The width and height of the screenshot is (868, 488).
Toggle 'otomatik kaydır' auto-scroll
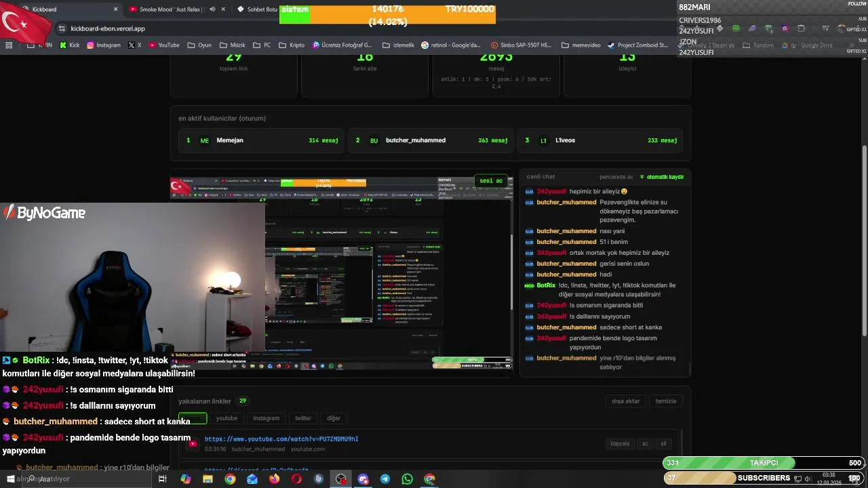coord(661,177)
